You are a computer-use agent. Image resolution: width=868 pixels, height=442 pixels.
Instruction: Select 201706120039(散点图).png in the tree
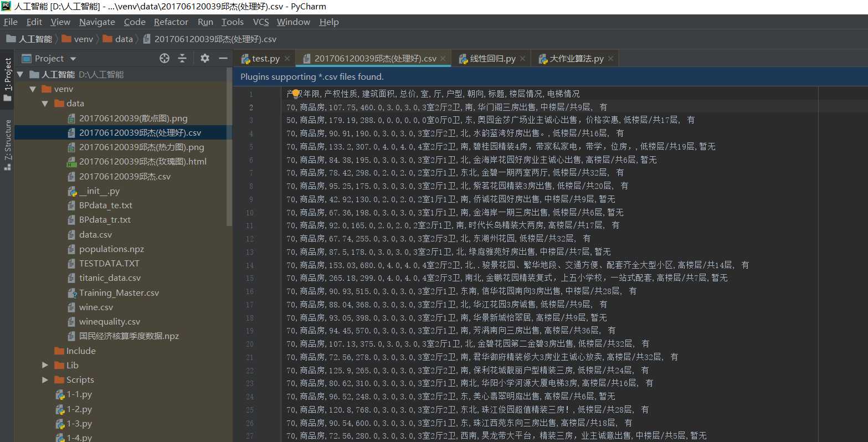tap(133, 118)
